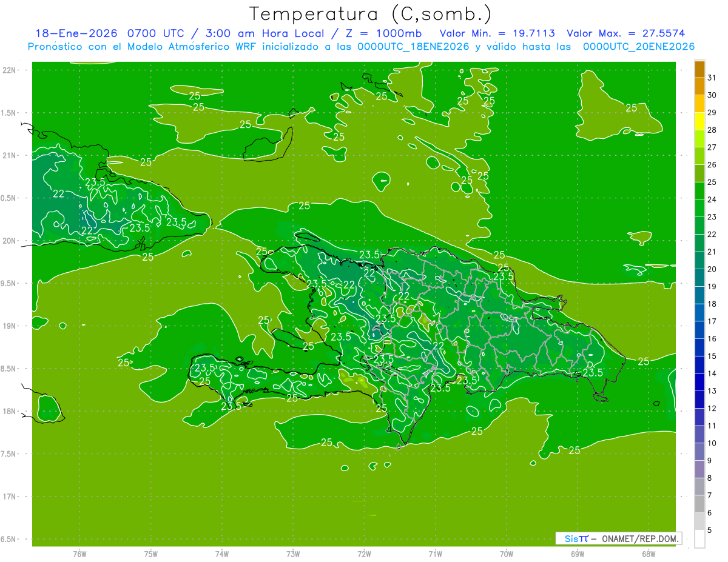
Task: Pick the orange colorbar swatch between 30 and 31
Action: click(x=699, y=87)
